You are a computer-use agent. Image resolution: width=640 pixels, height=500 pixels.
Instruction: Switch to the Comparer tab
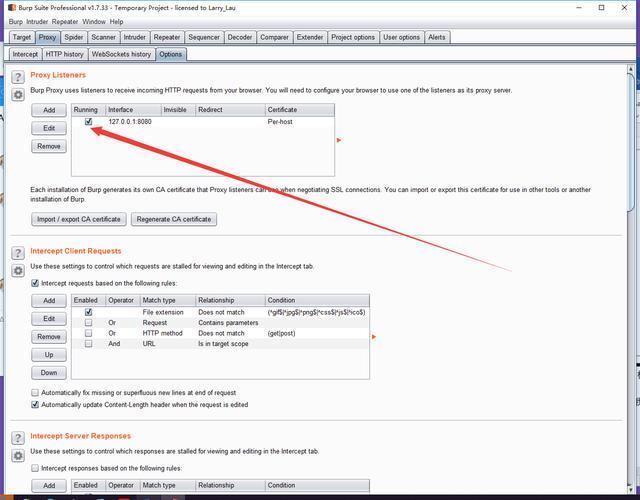pos(274,37)
